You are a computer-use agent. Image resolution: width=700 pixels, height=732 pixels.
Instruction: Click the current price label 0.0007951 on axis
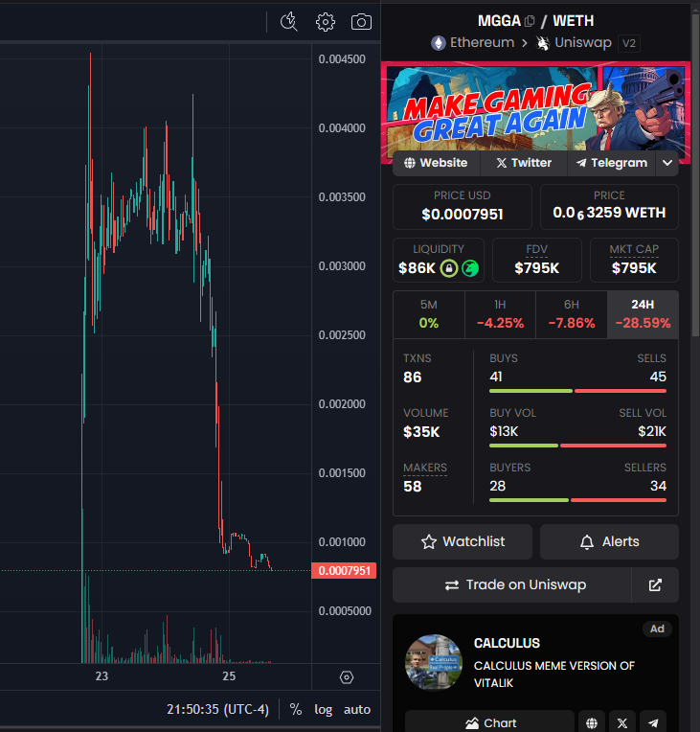click(x=344, y=570)
